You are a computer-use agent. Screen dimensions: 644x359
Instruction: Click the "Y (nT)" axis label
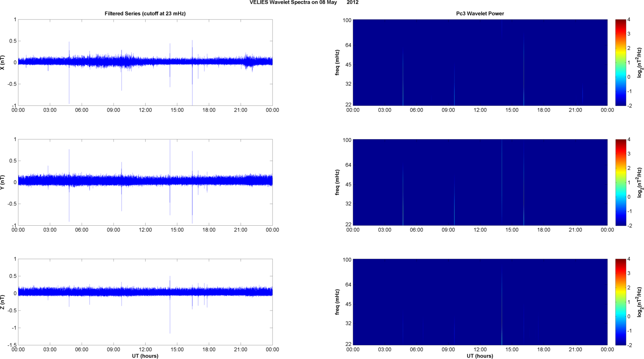tap(3, 182)
